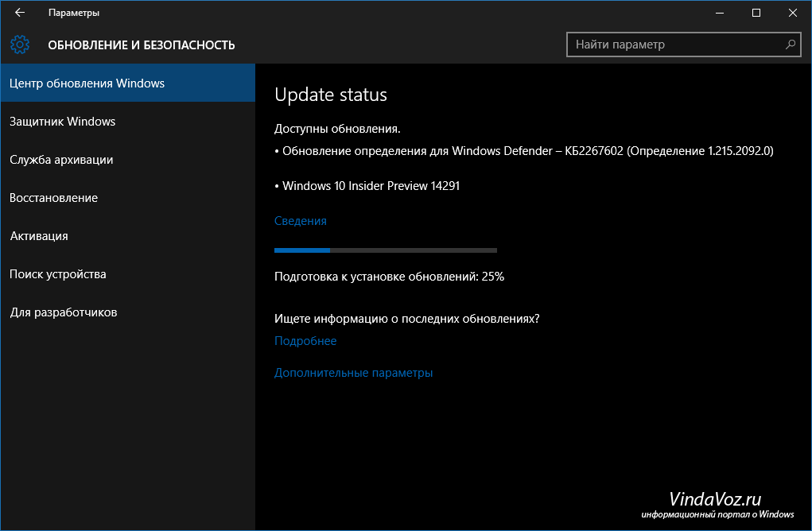Maximize the Параметры window
812x531 pixels.
click(756, 13)
